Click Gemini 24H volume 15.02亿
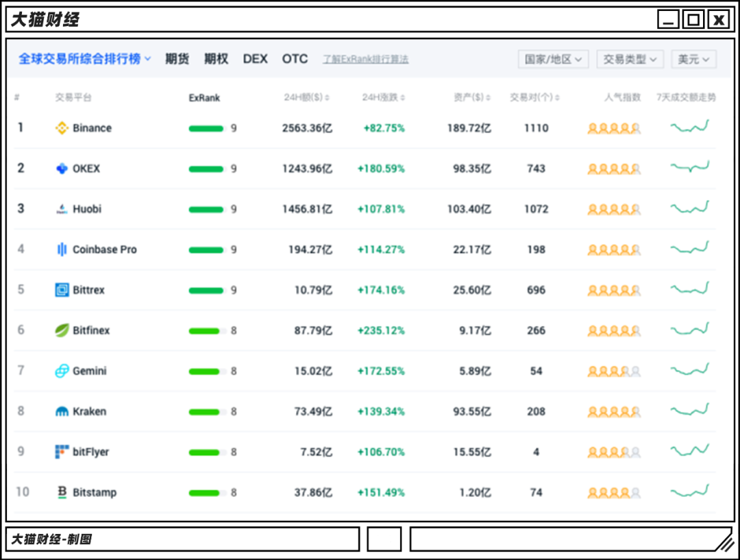 [x=313, y=371]
